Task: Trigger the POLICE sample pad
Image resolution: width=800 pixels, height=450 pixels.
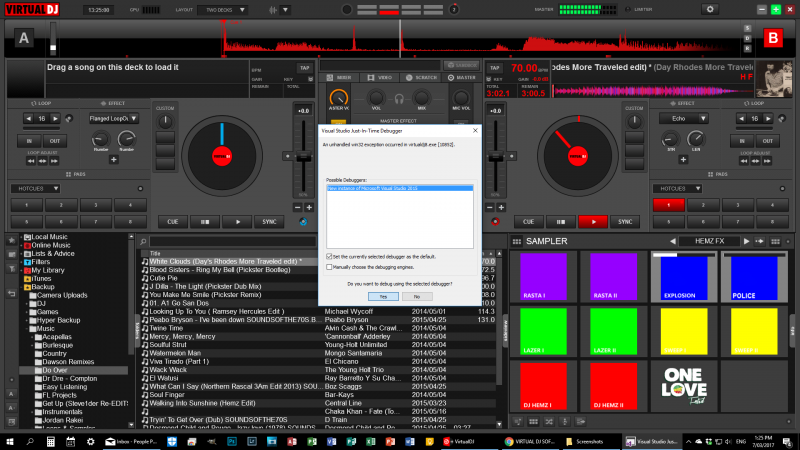Action: coord(754,277)
